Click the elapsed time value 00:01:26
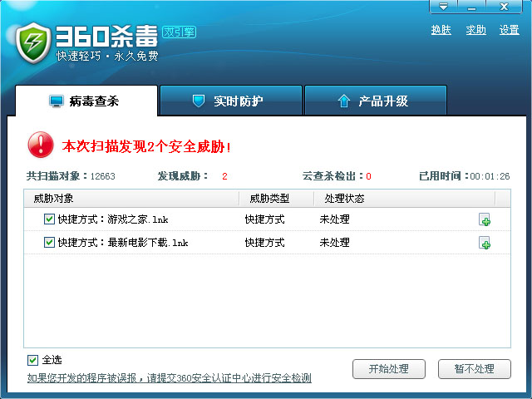532x399 pixels. pyautogui.click(x=490, y=176)
